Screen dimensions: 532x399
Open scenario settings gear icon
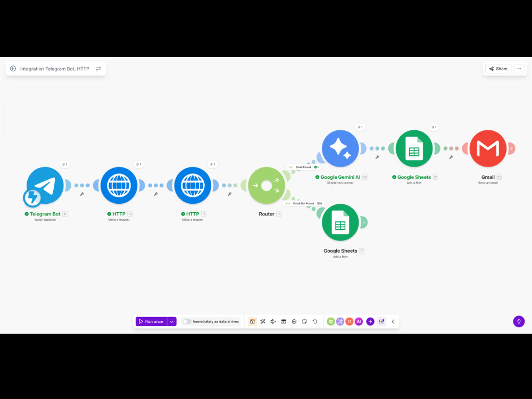pyautogui.click(x=294, y=321)
